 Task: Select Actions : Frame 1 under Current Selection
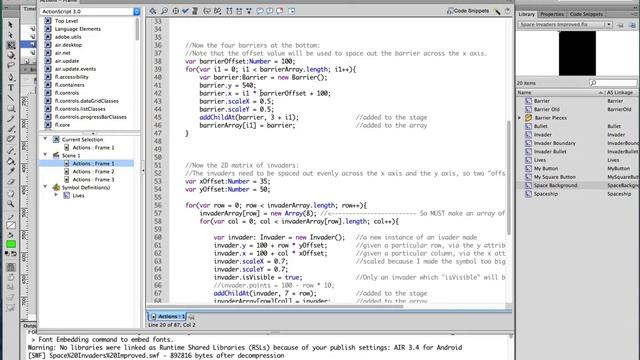(93, 147)
